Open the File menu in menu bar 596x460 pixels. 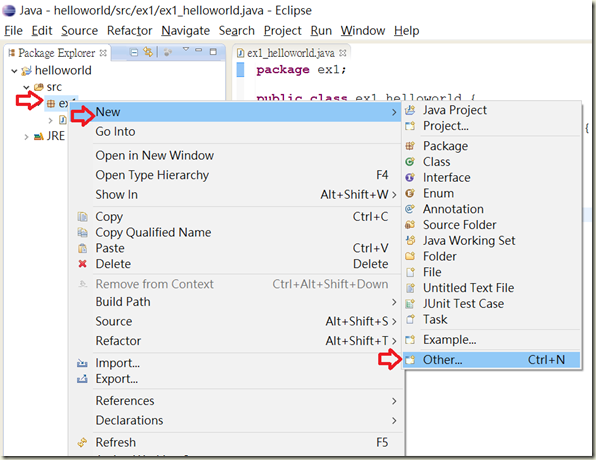[13, 30]
